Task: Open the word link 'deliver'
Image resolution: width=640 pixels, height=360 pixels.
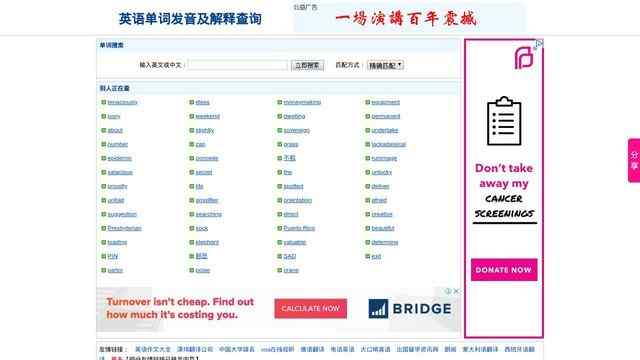Action: [380, 186]
